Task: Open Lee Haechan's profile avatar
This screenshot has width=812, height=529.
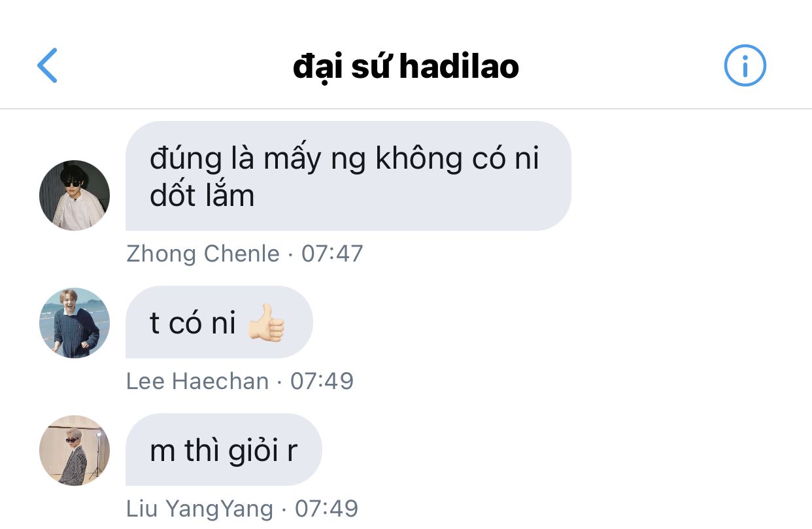Action: pyautogui.click(x=75, y=323)
